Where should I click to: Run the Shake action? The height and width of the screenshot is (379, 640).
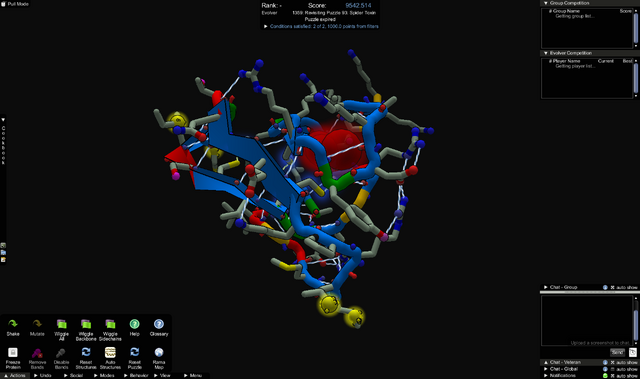[13, 328]
